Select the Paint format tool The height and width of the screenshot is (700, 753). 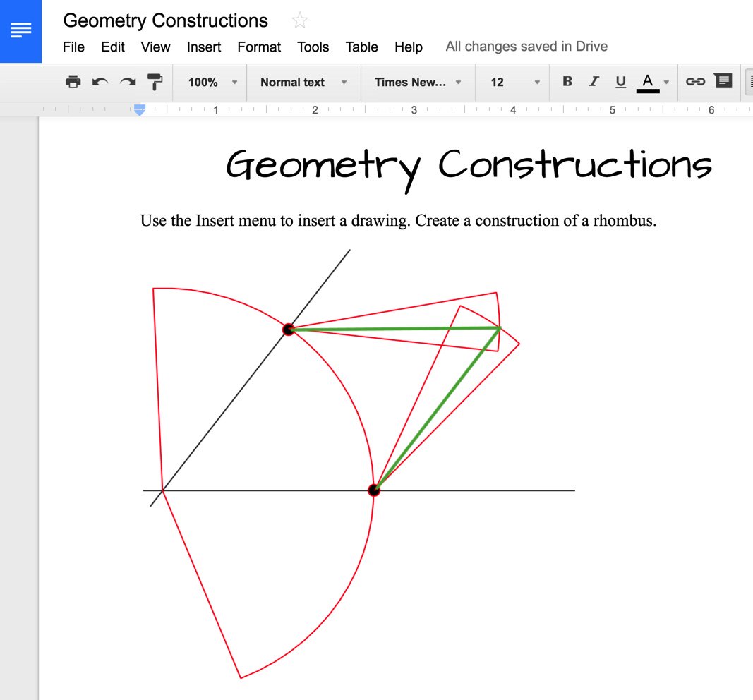(x=155, y=82)
